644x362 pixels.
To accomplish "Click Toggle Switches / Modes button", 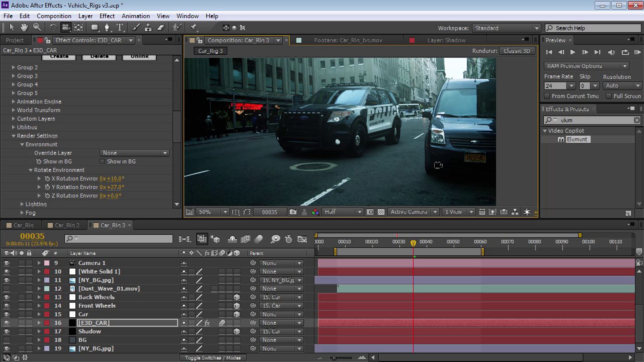I will (x=213, y=358).
